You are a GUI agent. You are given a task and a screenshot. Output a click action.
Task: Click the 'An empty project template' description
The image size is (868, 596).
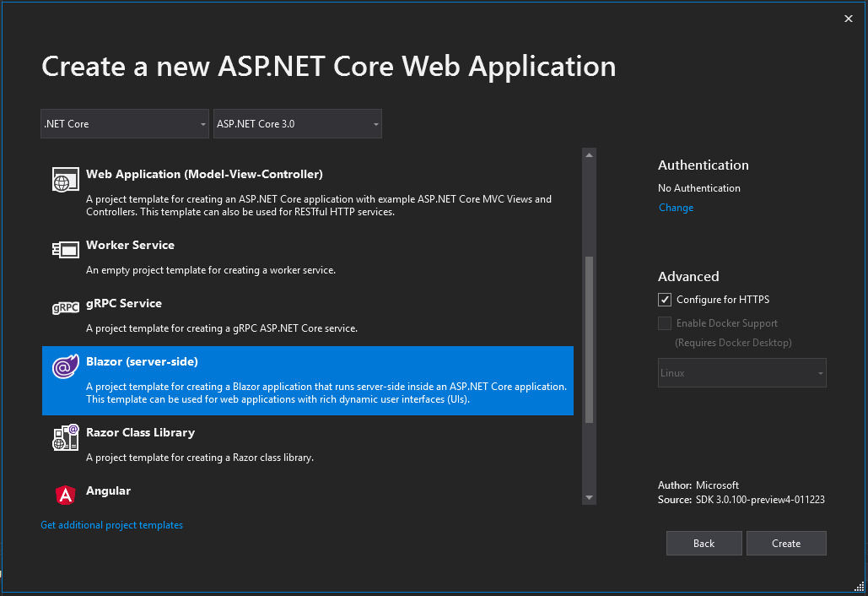pyautogui.click(x=211, y=270)
